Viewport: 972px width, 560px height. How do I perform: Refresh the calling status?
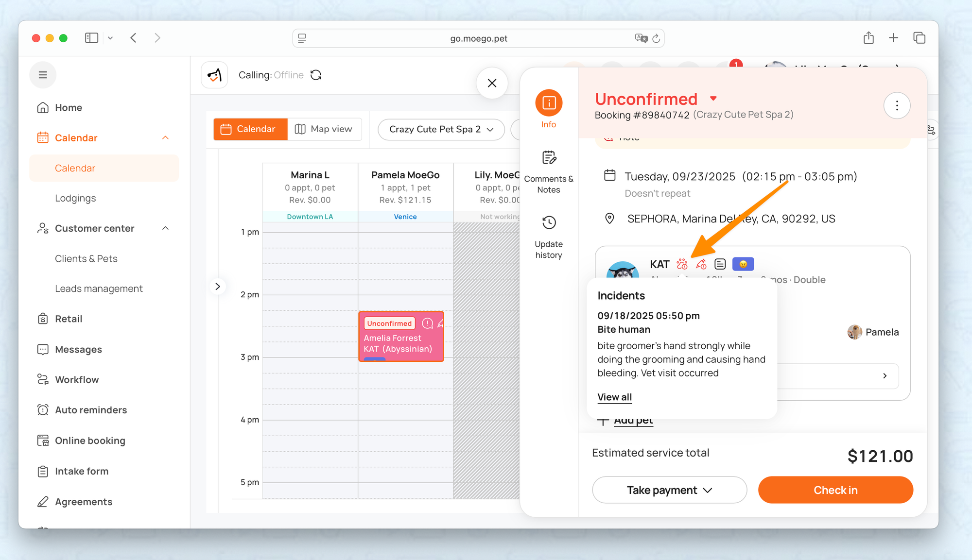pyautogui.click(x=316, y=75)
